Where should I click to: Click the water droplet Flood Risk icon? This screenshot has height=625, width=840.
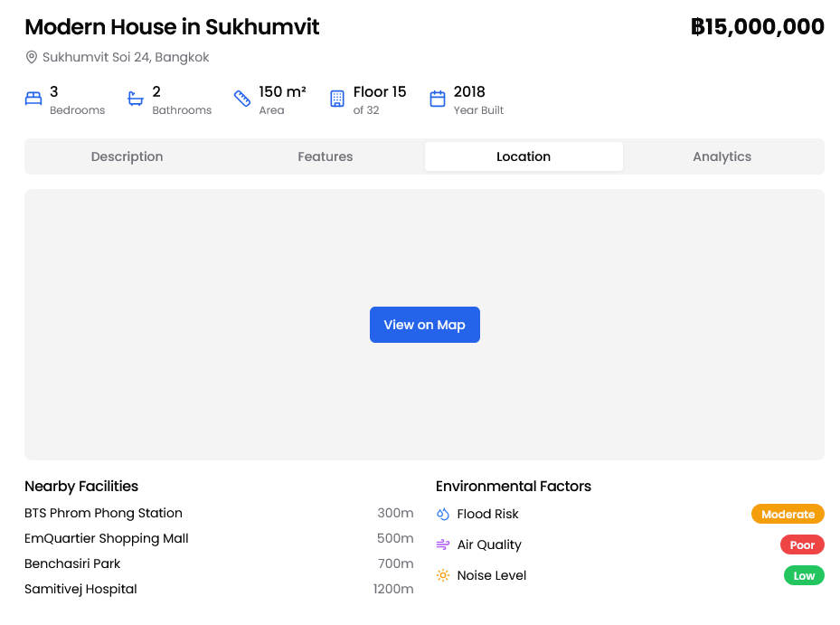point(443,515)
